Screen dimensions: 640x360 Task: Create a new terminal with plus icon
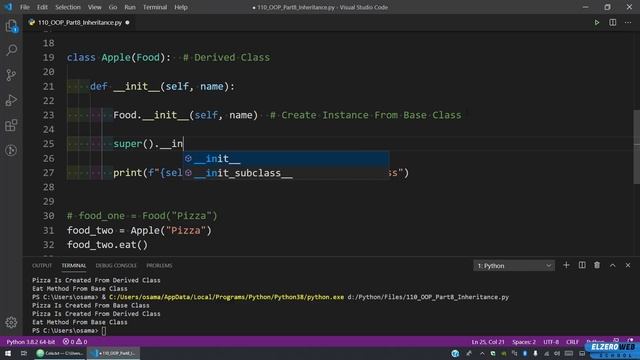point(566,265)
